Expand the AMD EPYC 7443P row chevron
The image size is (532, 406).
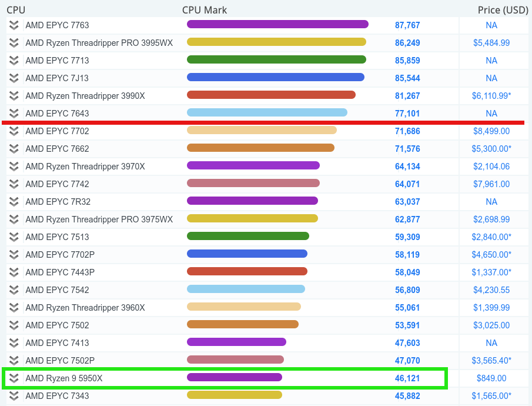click(14, 272)
